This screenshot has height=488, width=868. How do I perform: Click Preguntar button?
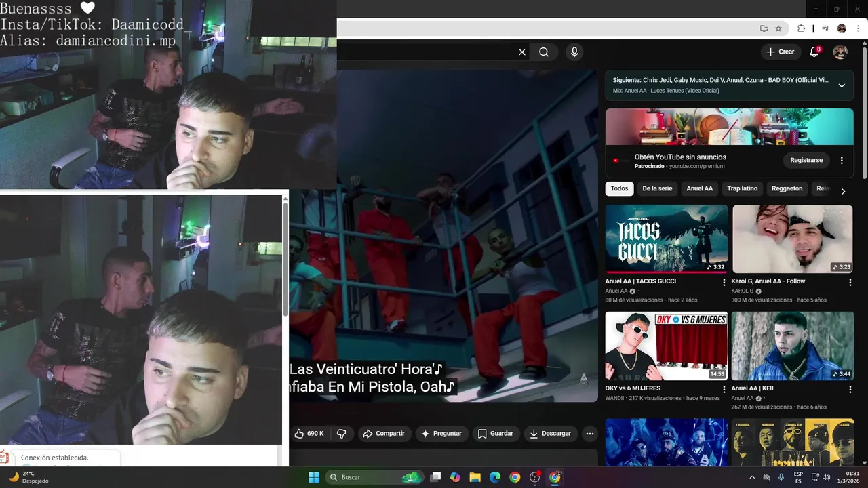pos(441,433)
